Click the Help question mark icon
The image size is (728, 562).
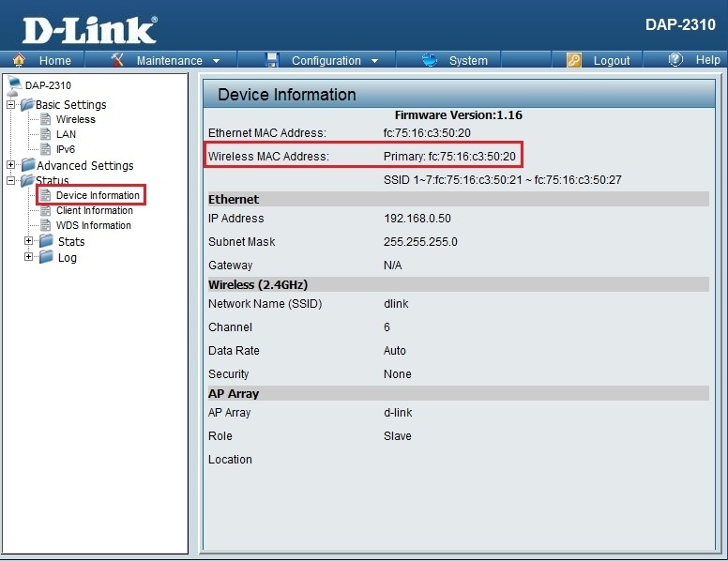[675, 60]
